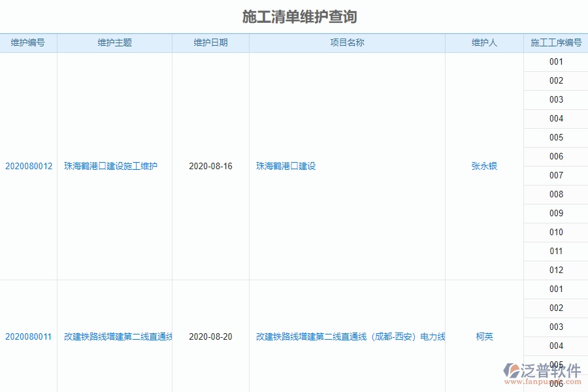Open maintenance topic 珠海鹤港口建设施工维护
Screen dimensions: 588x392
click(x=114, y=166)
